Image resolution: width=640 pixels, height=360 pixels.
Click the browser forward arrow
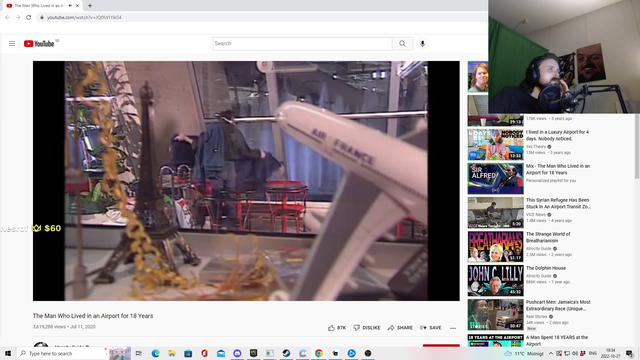(18, 18)
